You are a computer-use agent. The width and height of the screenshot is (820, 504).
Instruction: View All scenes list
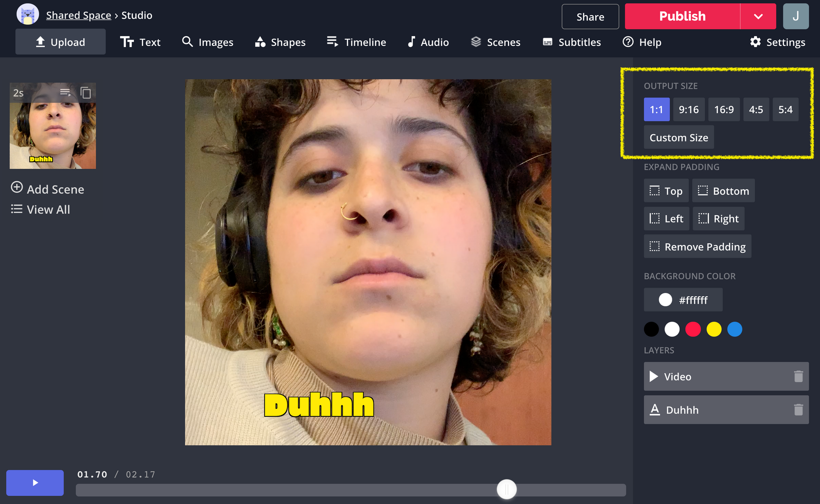coord(41,209)
